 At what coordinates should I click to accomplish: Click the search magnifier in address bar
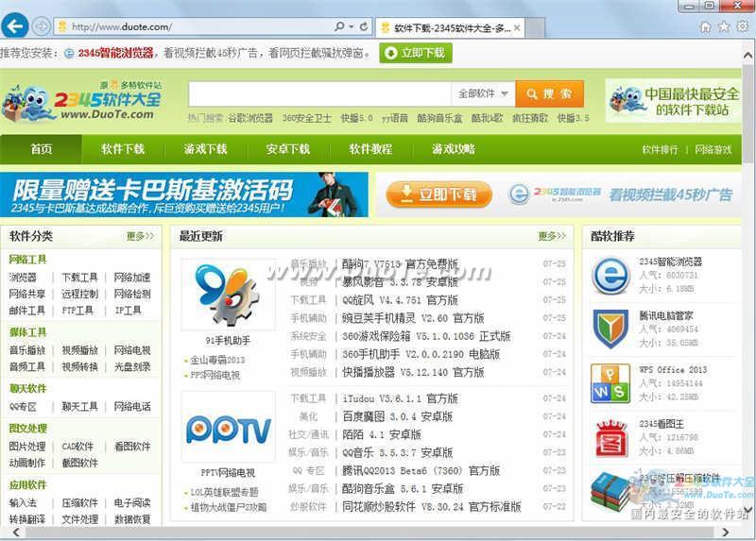click(340, 26)
